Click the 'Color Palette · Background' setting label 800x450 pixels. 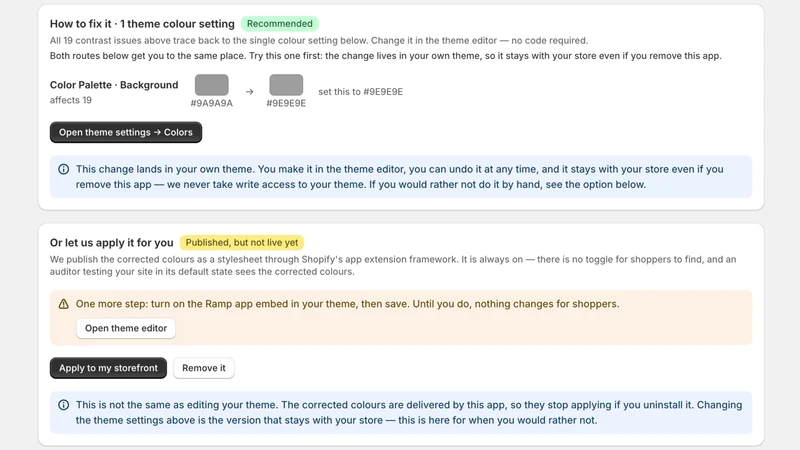click(114, 85)
